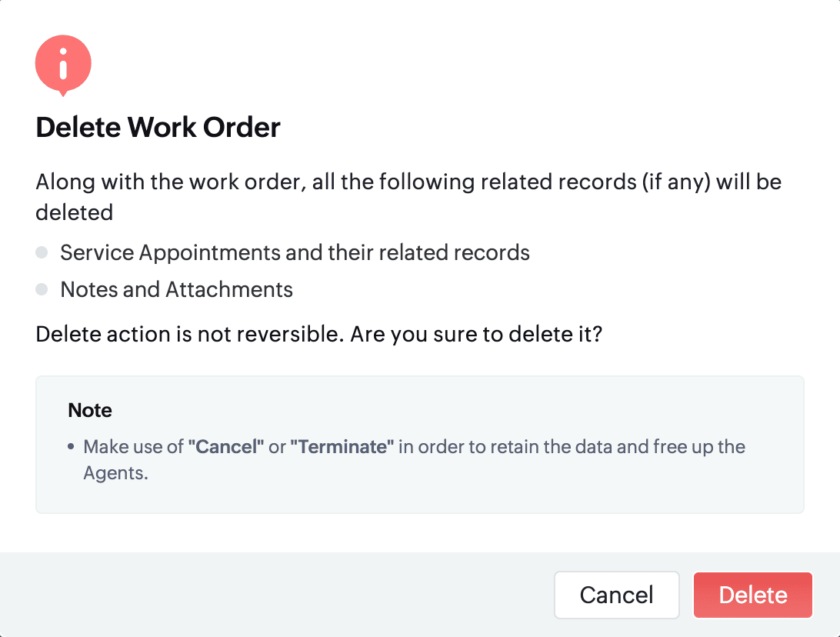Click the "Along with the work order" description line
The width and height of the screenshot is (840, 637).
[x=408, y=183]
